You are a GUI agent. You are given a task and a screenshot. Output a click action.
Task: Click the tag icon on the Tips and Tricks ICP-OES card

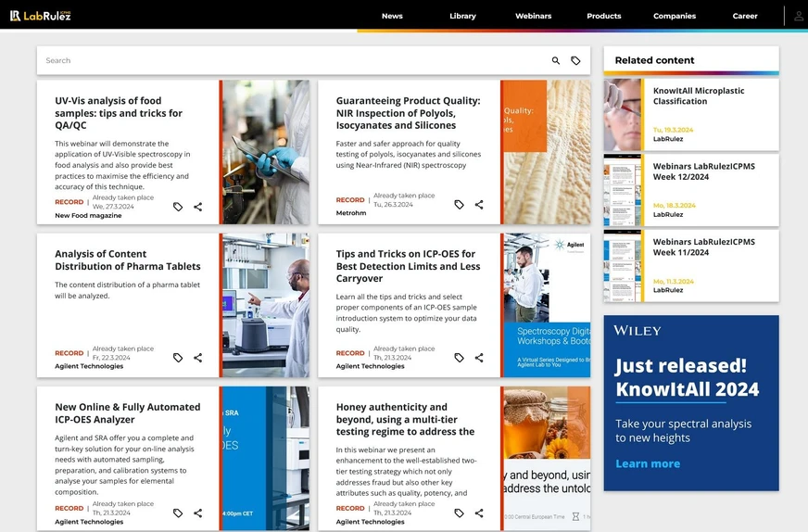click(x=460, y=357)
